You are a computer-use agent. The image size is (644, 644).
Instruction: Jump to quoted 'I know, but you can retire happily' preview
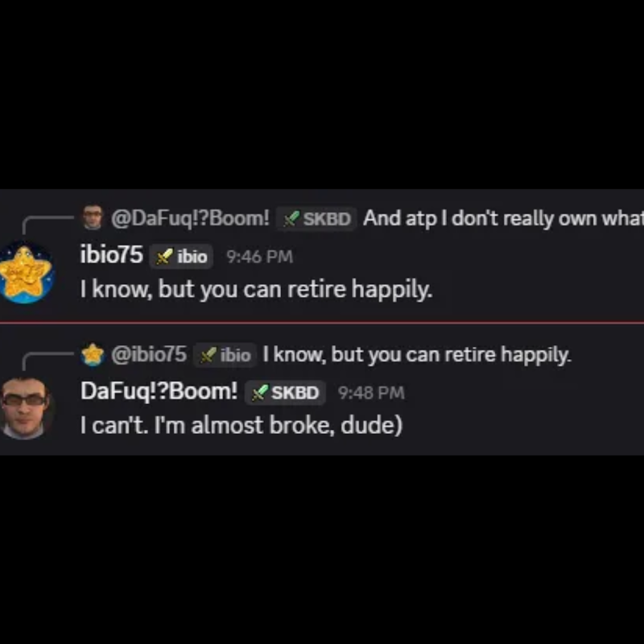417,354
